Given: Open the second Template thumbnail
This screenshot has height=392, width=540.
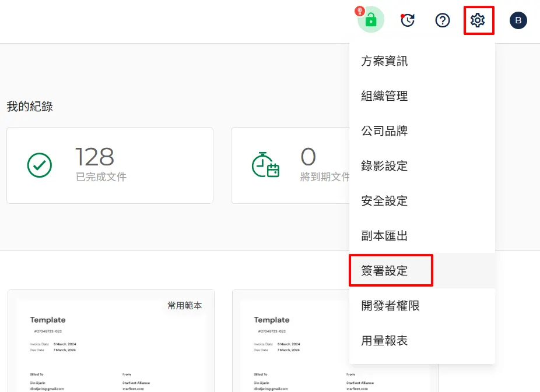Looking at the screenshot, I should click(292, 344).
